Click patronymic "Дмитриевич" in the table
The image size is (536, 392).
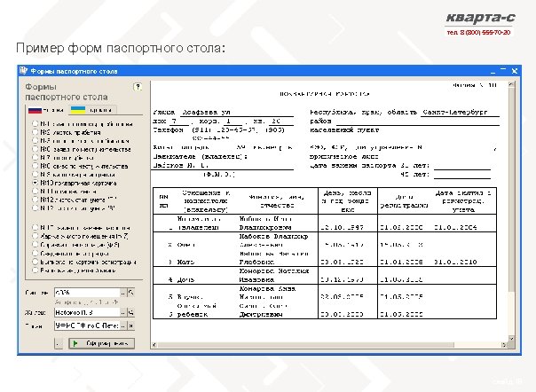[x=261, y=315]
